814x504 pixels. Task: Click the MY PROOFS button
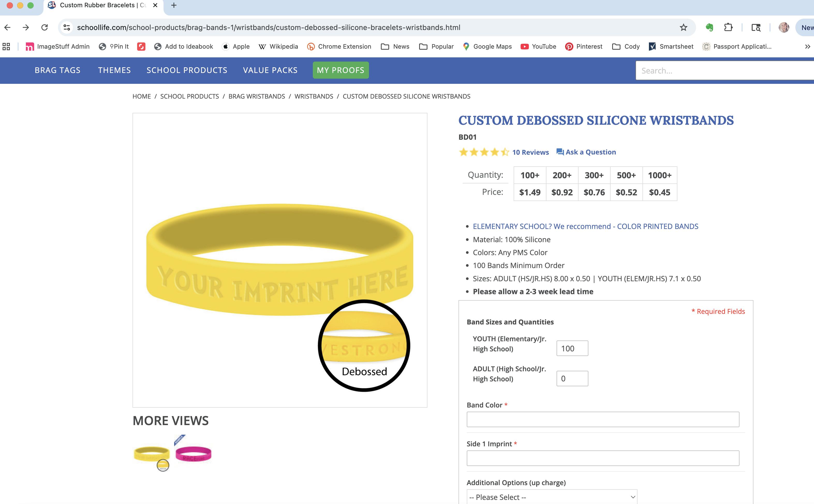pyautogui.click(x=340, y=70)
